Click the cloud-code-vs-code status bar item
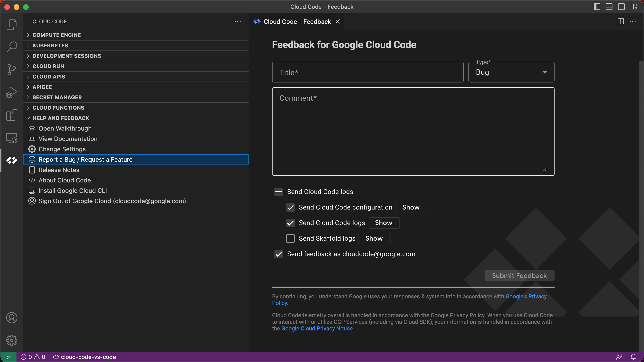This screenshot has width=644, height=362. coord(85,357)
